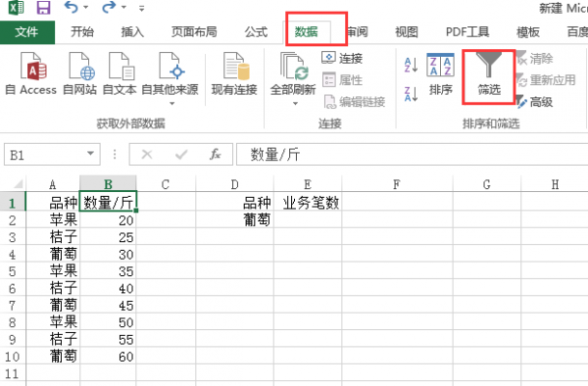This screenshot has width=588, height=386.
Task: Click the 属性 button
Action: (x=342, y=79)
